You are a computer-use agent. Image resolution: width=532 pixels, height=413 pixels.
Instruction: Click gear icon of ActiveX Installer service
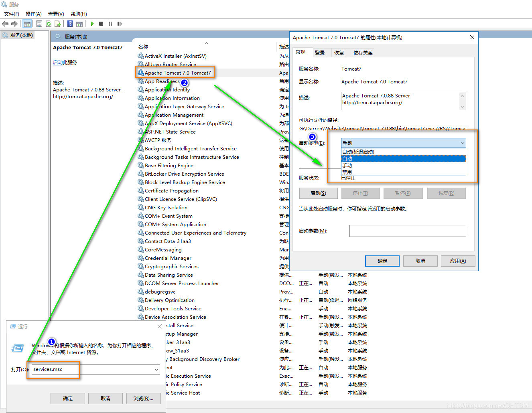point(140,56)
